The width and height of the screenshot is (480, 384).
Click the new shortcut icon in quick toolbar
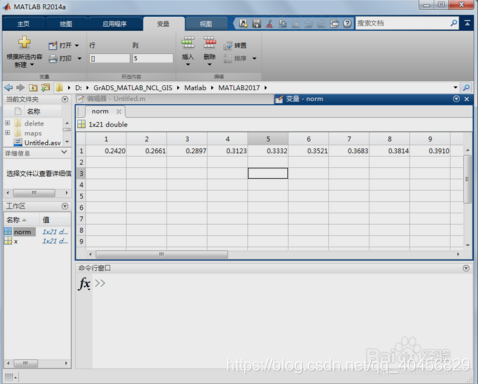243,23
